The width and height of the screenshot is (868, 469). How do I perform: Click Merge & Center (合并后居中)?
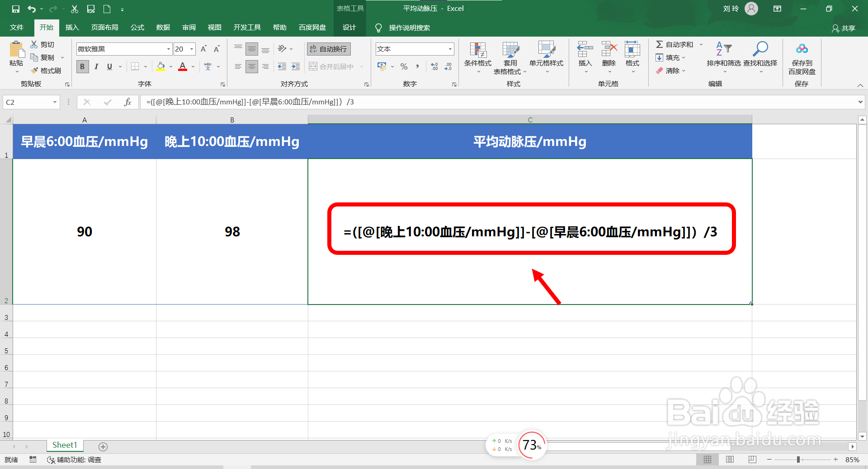click(x=332, y=66)
